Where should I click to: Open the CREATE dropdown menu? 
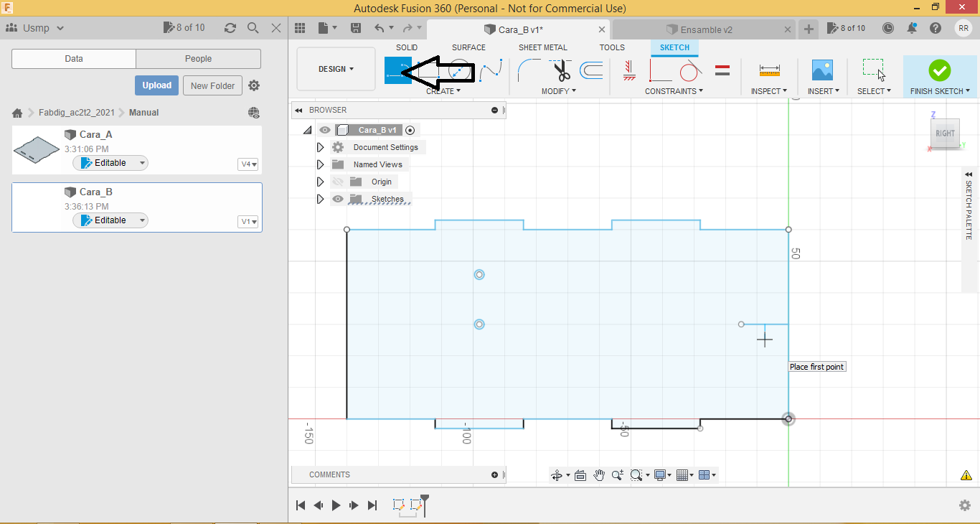[x=443, y=91]
